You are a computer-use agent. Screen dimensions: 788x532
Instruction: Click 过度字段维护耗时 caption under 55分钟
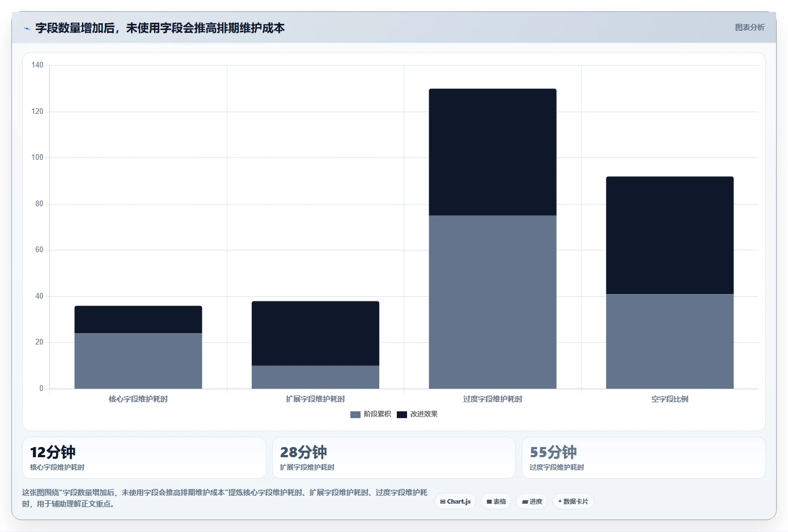(557, 467)
